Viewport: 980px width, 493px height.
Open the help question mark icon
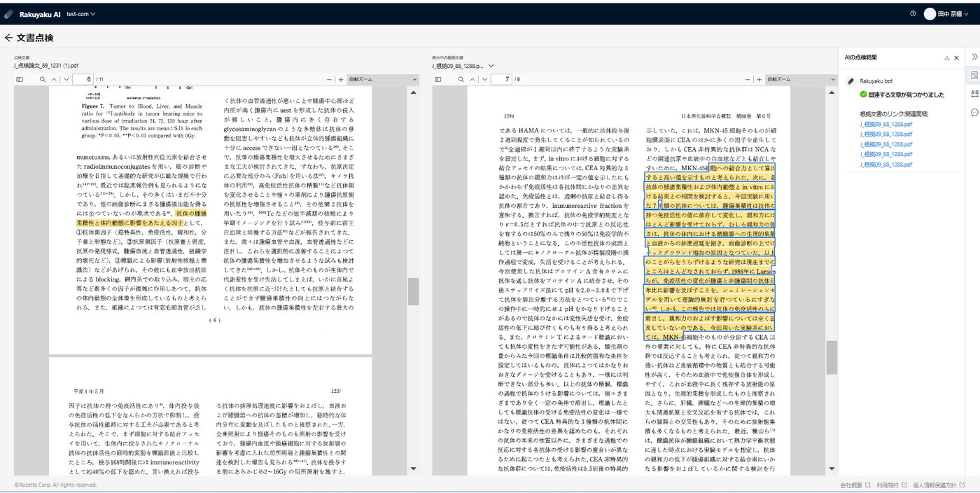(913, 13)
